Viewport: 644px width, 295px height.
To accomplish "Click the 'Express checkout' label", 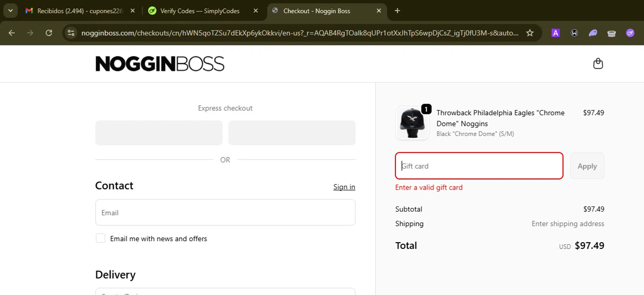I will click(225, 108).
